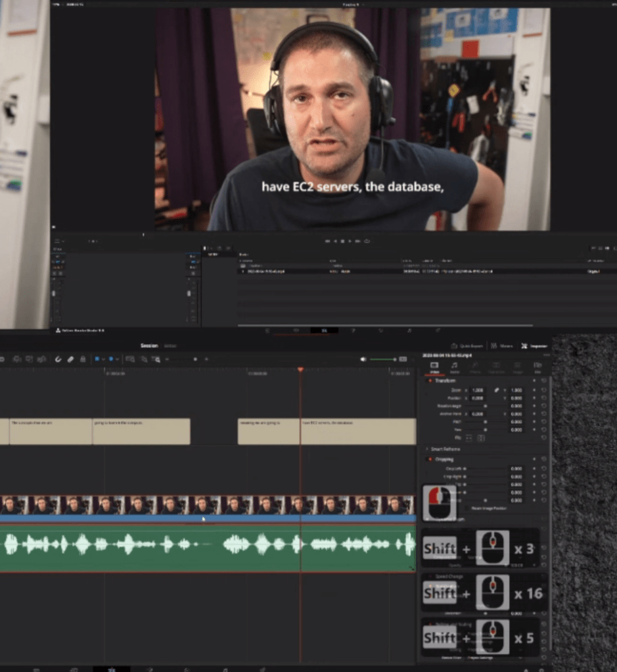The image size is (617, 672).
Task: Add keyframe on the Crop Left row
Action: click(534, 469)
